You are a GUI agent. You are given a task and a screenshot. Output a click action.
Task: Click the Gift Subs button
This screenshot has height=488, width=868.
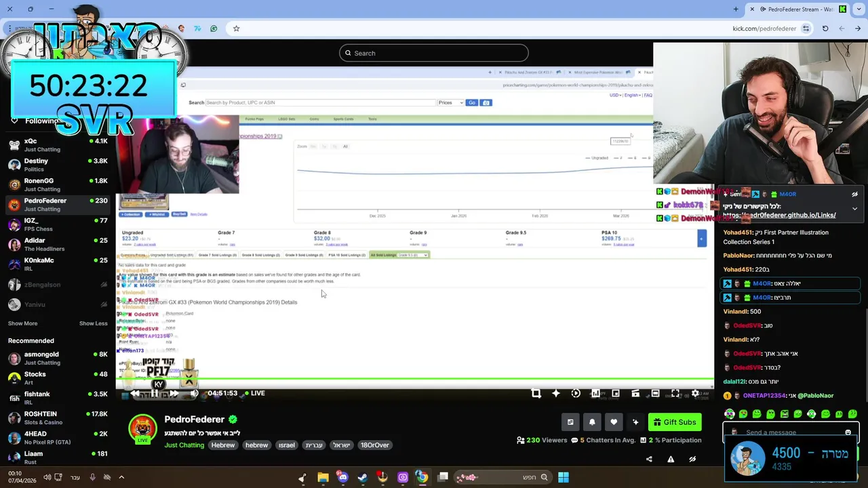tap(675, 422)
